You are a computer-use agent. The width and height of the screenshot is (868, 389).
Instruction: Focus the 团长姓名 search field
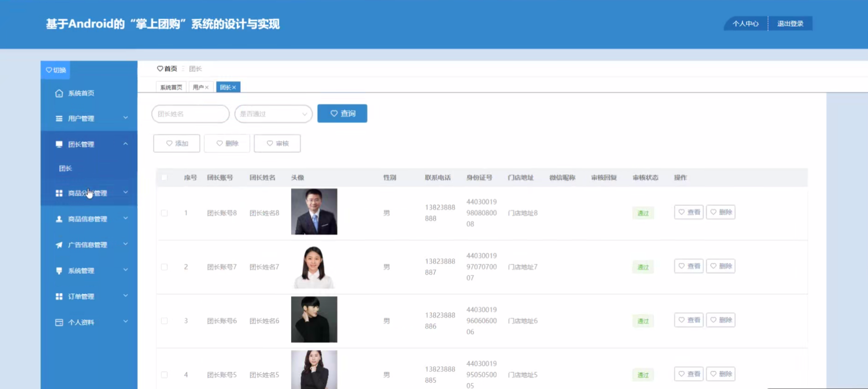[190, 114]
